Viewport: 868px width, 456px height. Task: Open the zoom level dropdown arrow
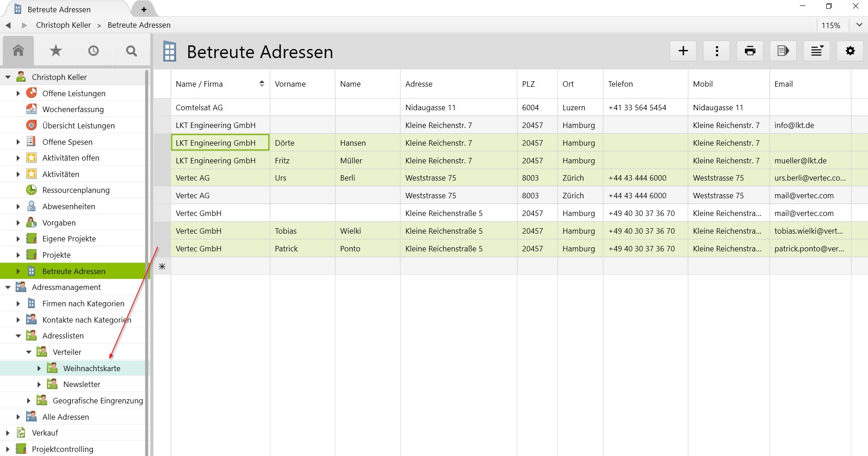859,25
